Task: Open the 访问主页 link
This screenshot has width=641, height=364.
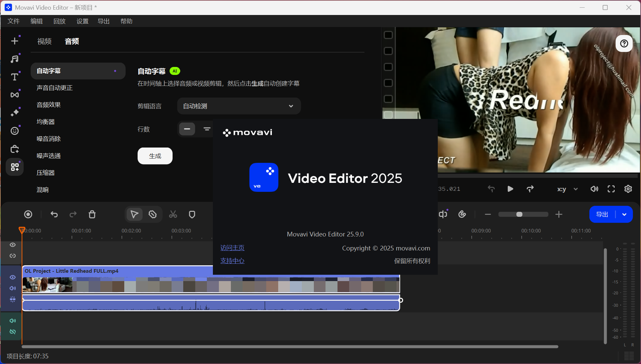Action: [232, 248]
